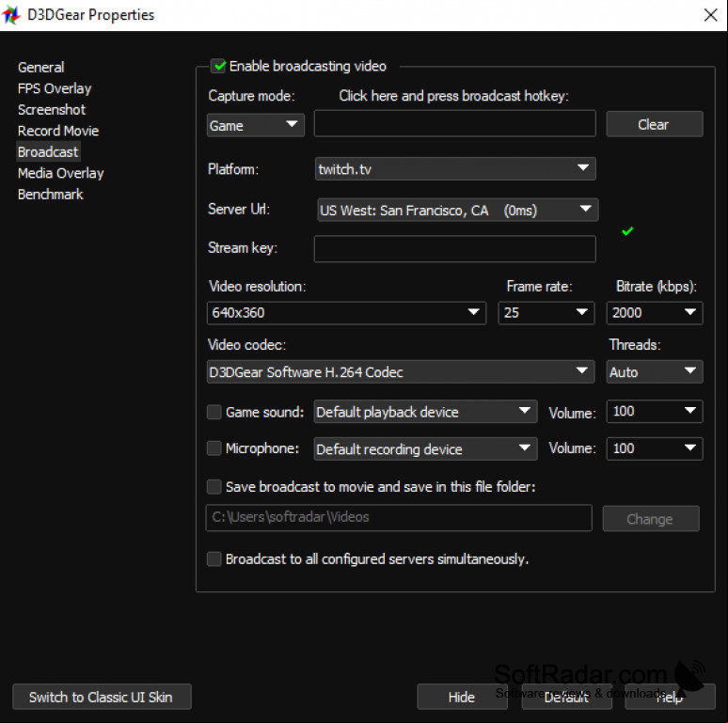Click the Default button
Screen dimensions: 728x723
pyautogui.click(x=566, y=697)
